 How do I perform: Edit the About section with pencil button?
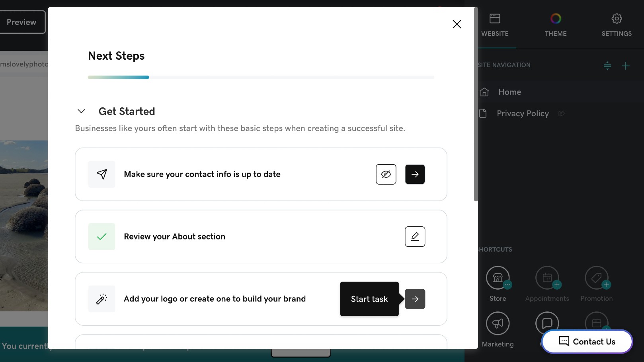(415, 237)
